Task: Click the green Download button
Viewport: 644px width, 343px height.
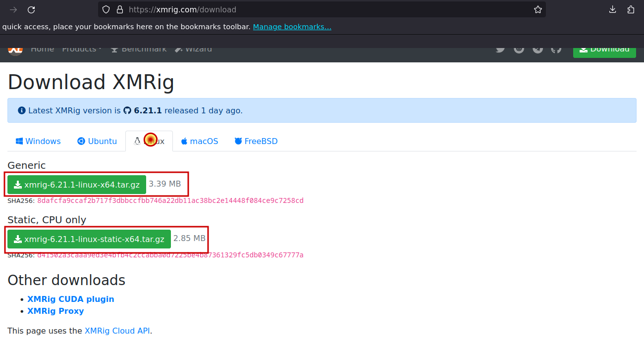Action: coord(604,49)
